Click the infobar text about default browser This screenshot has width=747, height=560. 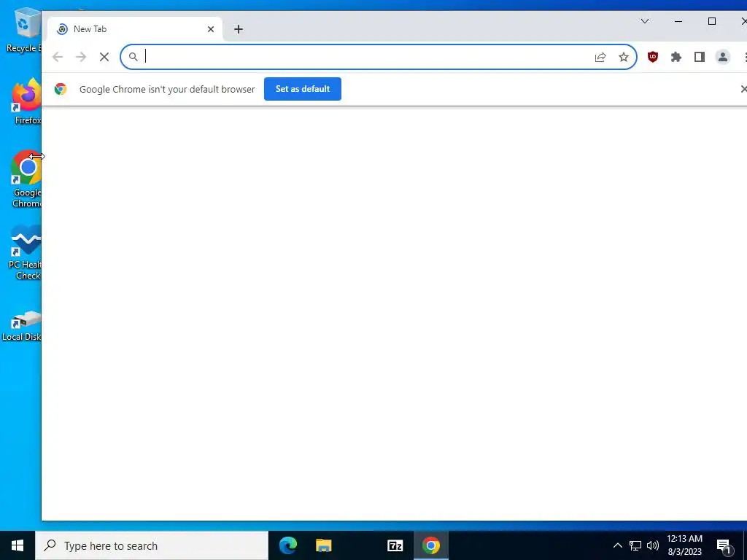click(x=167, y=89)
